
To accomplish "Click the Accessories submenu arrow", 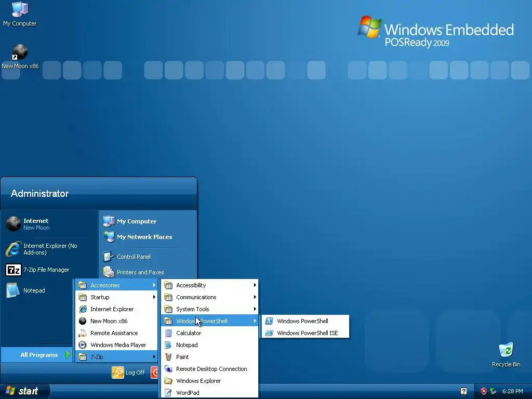I will (154, 285).
